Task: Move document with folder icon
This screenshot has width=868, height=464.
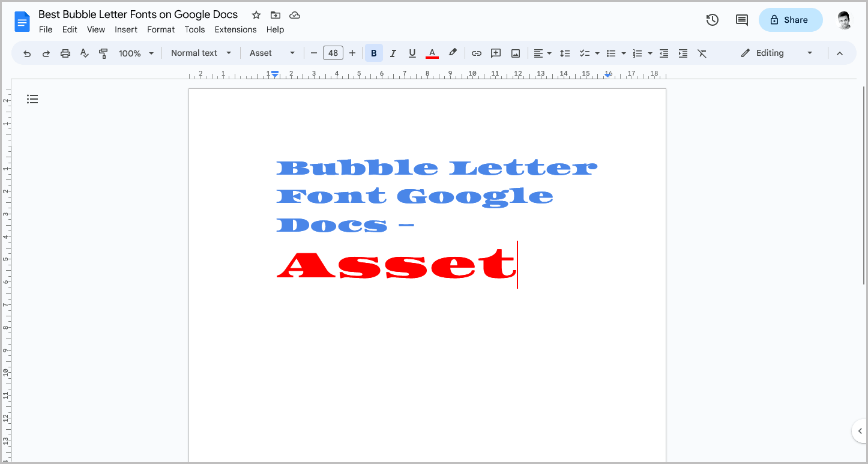Action: (x=276, y=15)
